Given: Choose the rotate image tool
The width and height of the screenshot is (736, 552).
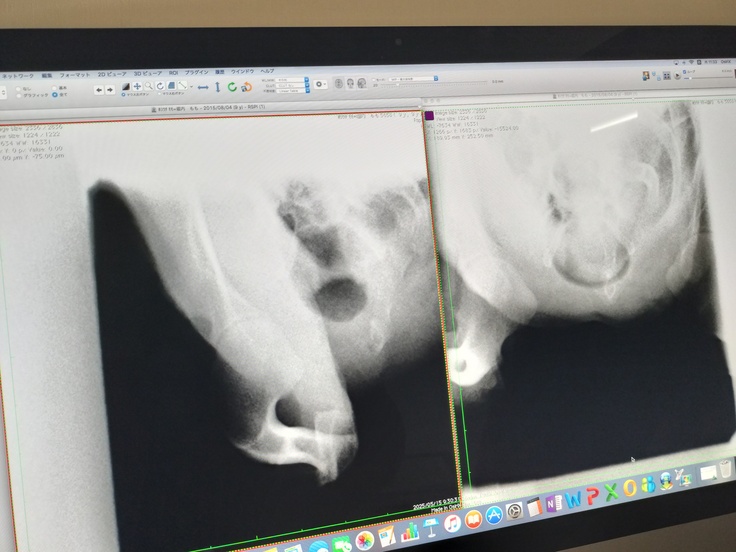Looking at the screenshot, I should pyautogui.click(x=159, y=87).
